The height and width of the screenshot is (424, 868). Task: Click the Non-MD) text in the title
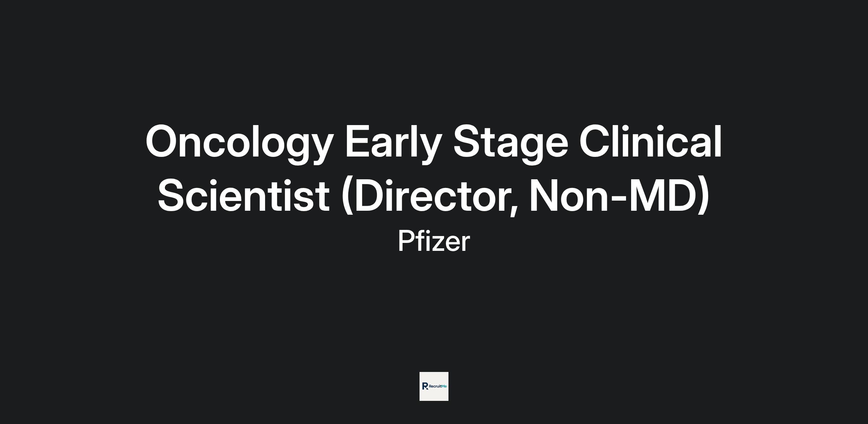[x=619, y=196]
